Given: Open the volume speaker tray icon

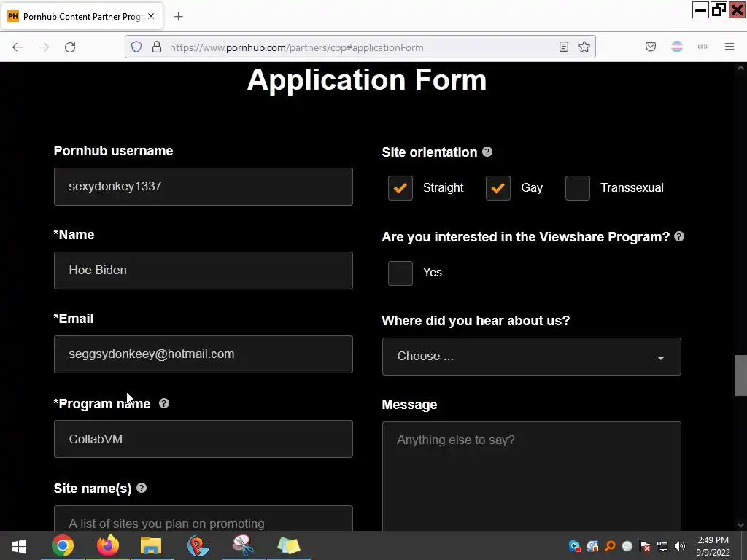Looking at the screenshot, I should (x=680, y=546).
